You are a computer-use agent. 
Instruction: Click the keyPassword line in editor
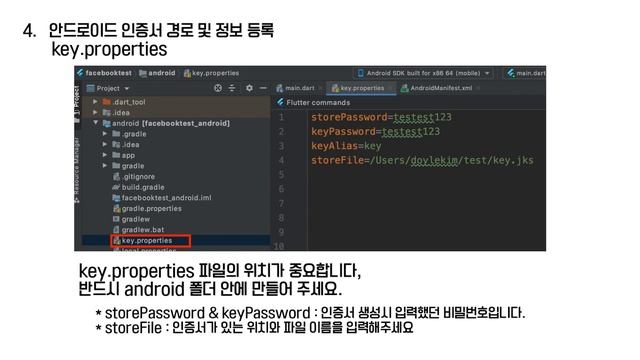(376, 131)
